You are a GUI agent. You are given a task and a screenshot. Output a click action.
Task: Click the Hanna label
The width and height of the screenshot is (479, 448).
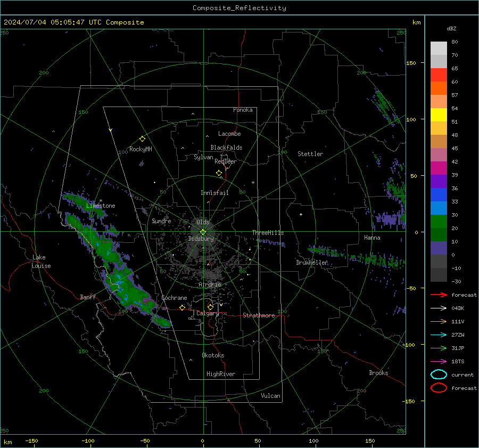372,238
